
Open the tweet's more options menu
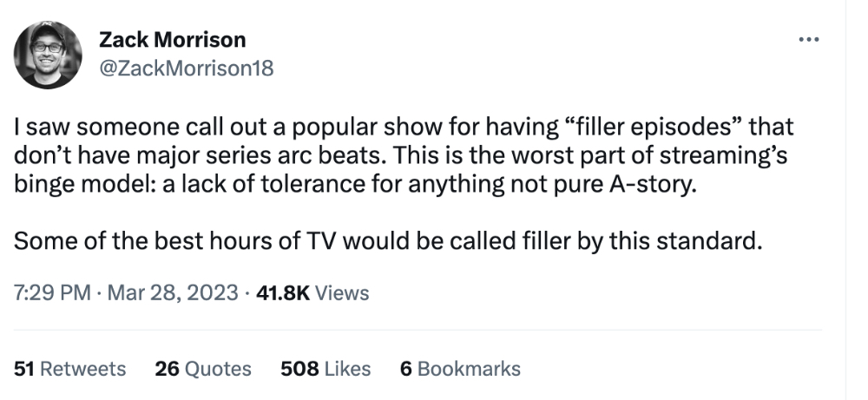[808, 40]
